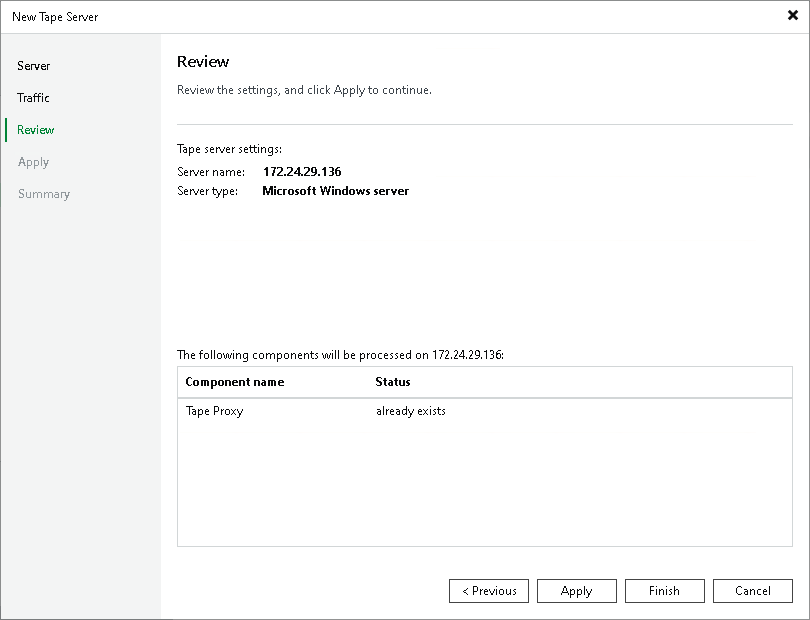Click the 'Server type:' label
Viewport: 810px width, 620px height.
[208, 191]
